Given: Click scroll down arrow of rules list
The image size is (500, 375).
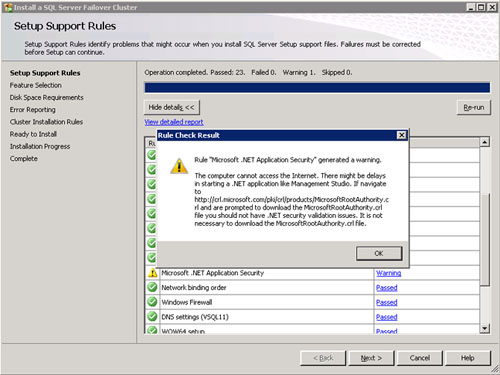Looking at the screenshot, I should pyautogui.click(x=485, y=328).
